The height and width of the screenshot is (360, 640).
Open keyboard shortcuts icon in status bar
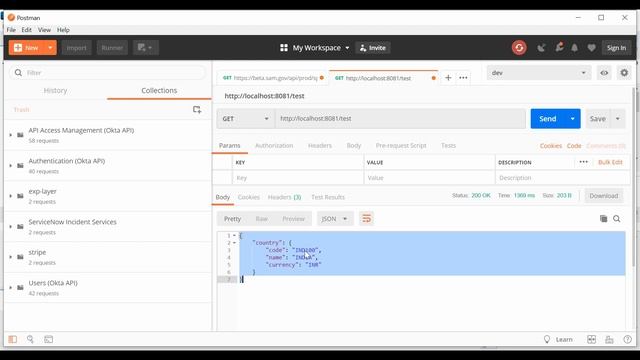coord(609,339)
